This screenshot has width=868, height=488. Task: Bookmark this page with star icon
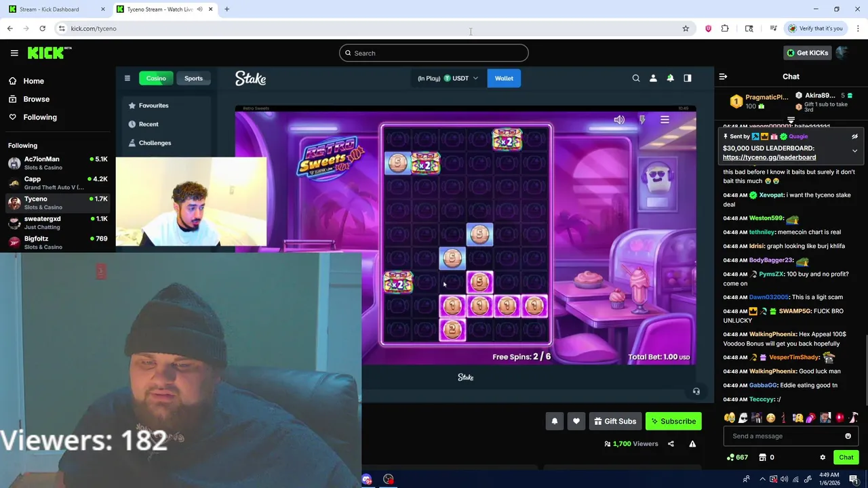[x=686, y=28]
